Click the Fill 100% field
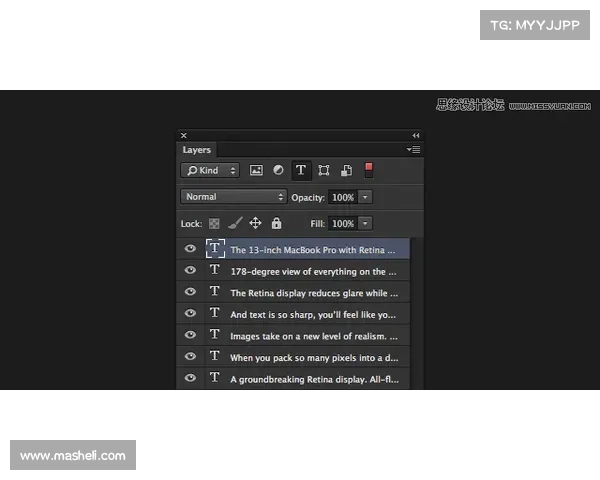The width and height of the screenshot is (600, 480). point(343,224)
